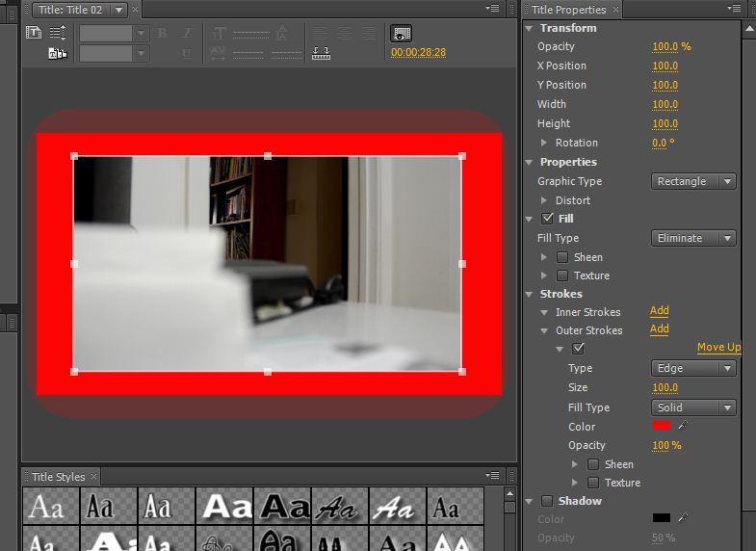Click the red outer stroke color swatch
Viewport: 756px width, 551px height.
pos(662,426)
